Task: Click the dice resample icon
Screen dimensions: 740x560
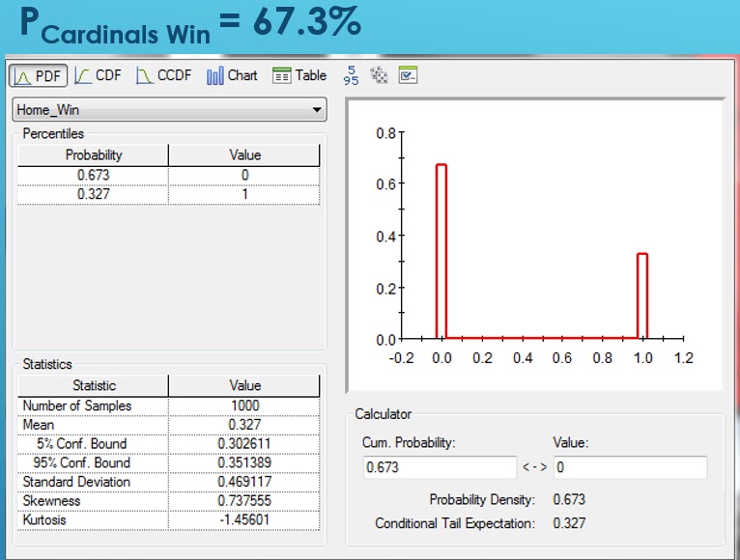Action: 379,75
